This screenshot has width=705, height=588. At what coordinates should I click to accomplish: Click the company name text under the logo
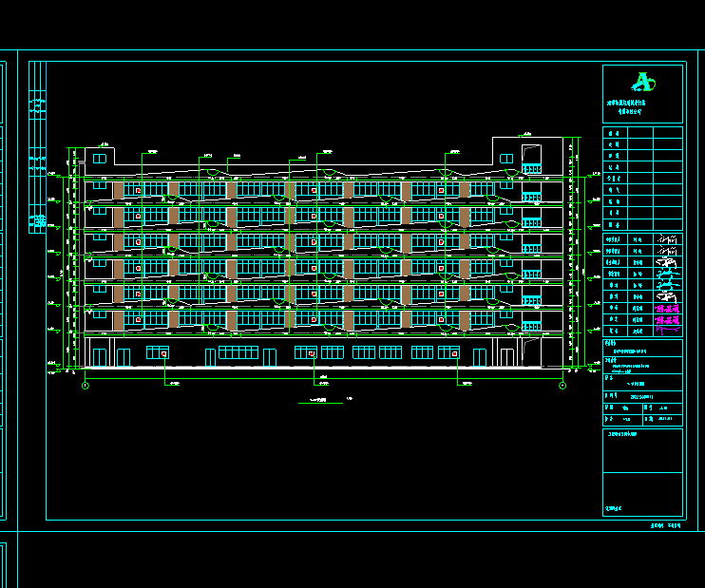point(633,104)
